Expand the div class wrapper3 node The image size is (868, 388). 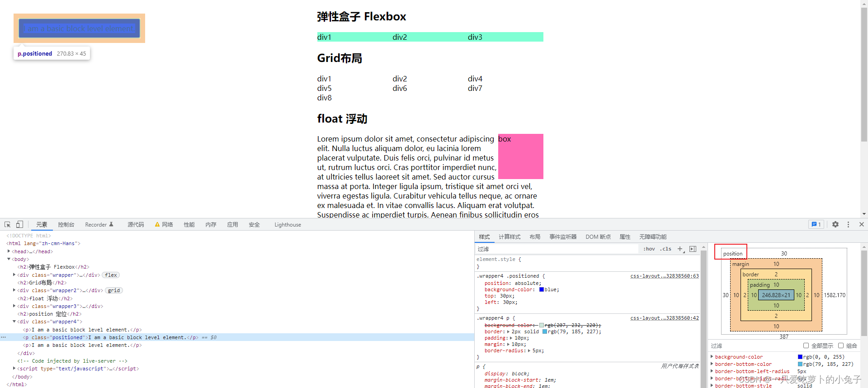14,306
